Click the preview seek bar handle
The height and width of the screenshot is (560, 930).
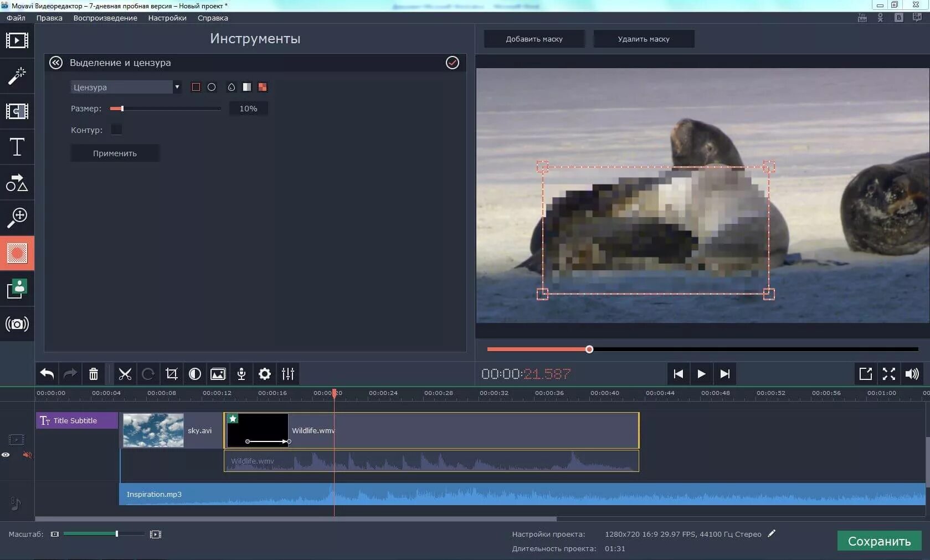pos(589,349)
